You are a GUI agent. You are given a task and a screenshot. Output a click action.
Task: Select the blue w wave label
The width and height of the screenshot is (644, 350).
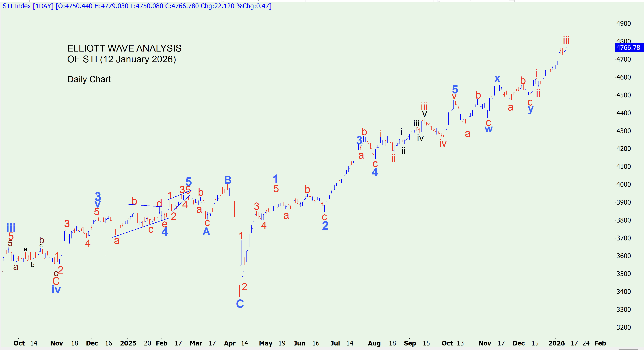(x=489, y=129)
